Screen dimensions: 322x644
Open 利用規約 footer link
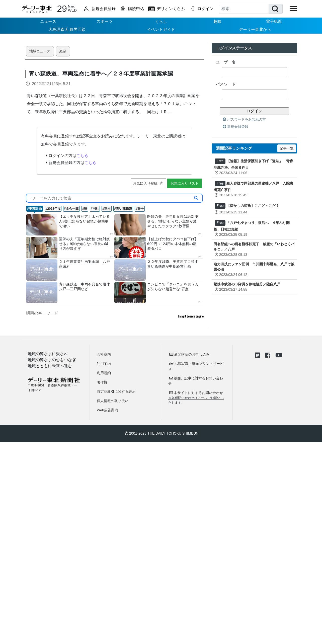[x=104, y=373]
